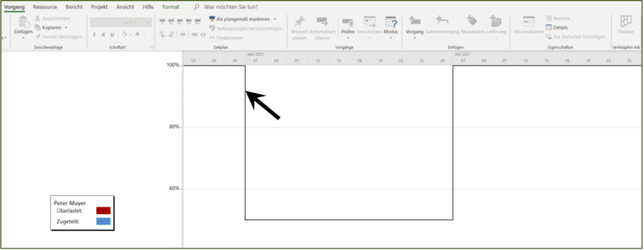Select the Prüfen task inspector icon

(x=348, y=22)
